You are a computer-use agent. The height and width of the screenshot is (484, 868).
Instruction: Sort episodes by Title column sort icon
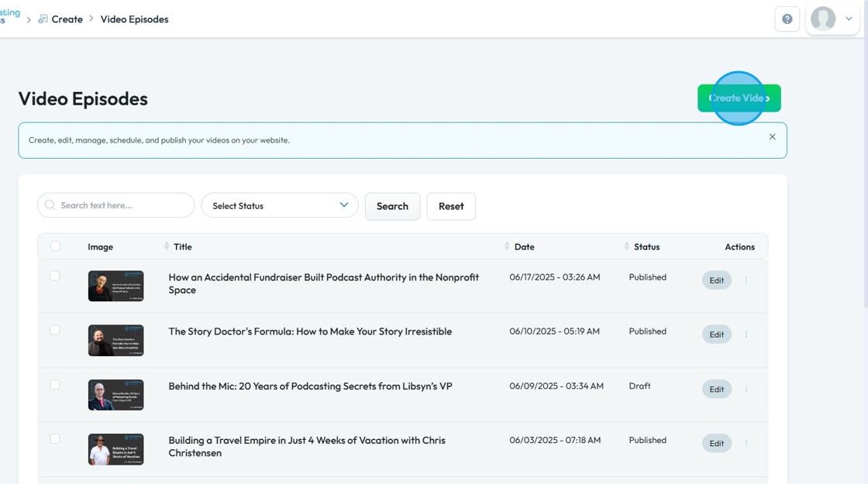(x=167, y=246)
